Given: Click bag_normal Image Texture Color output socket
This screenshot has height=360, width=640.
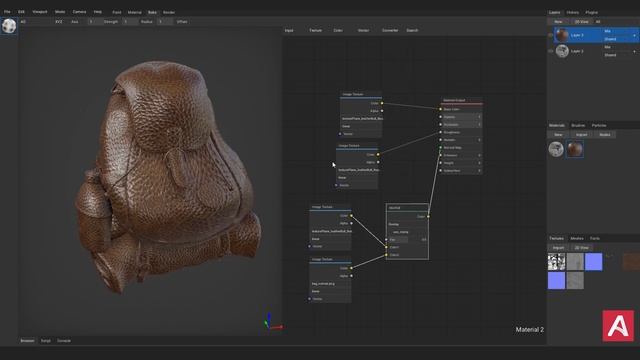Looking at the screenshot, I should (x=351, y=268).
